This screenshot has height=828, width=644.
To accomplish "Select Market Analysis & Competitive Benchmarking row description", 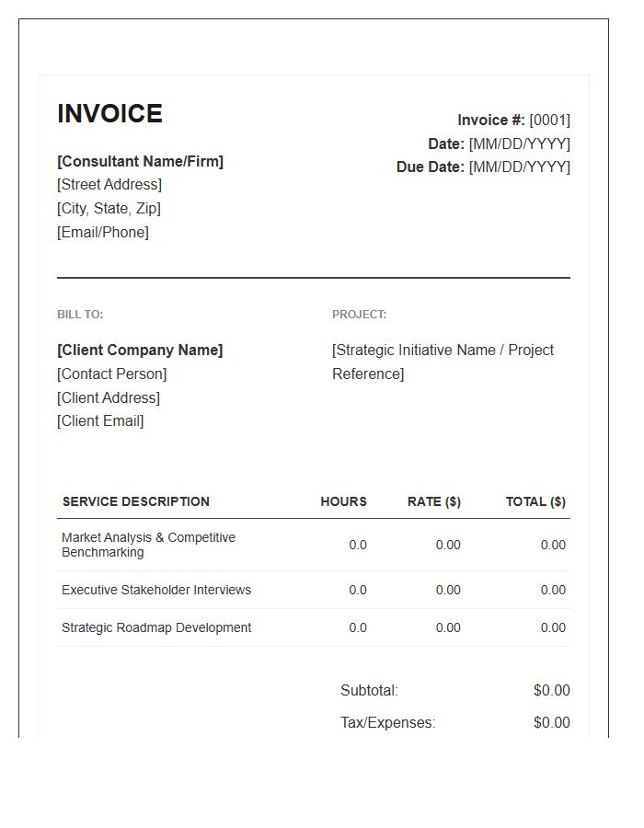I will click(148, 545).
